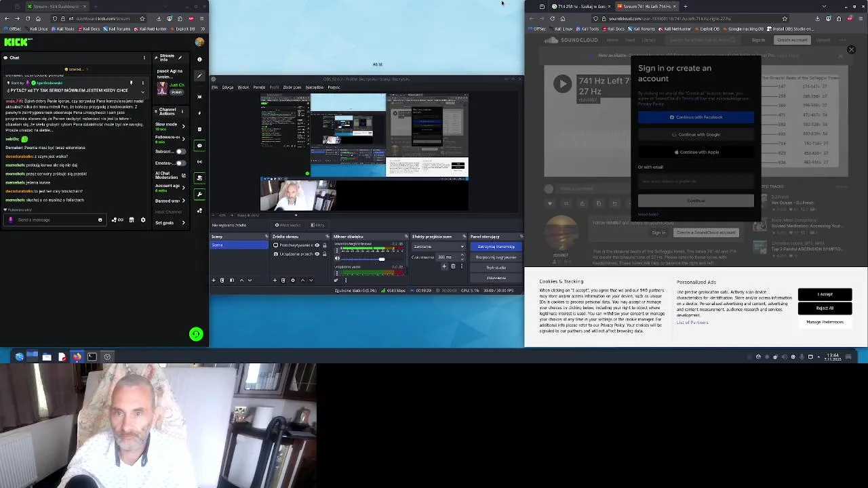Open OBS Narzędzia menu
Image resolution: width=868 pixels, height=488 pixels.
pyautogui.click(x=315, y=87)
